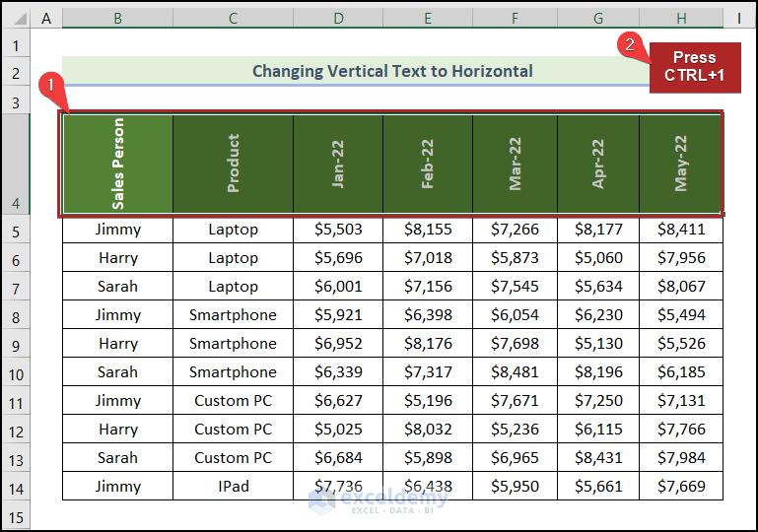This screenshot has height=532, width=758.
Task: Click cell with value $8,431
Action: (x=598, y=457)
